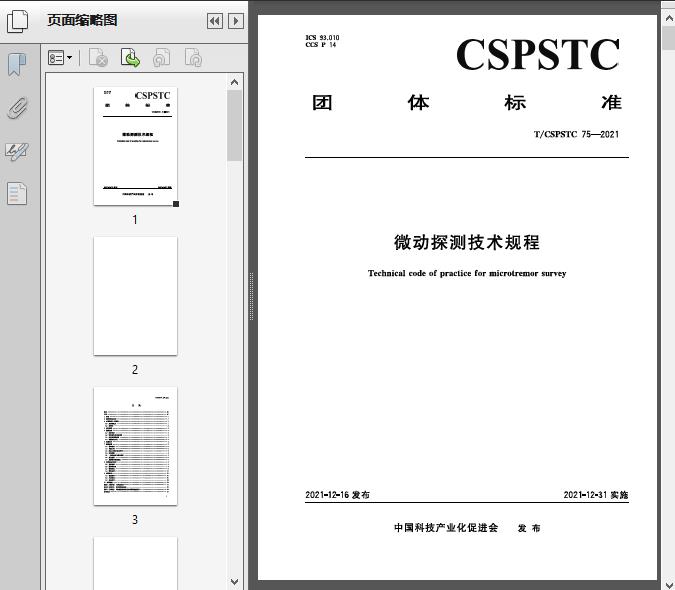This screenshot has width=675, height=590.
Task: Open the Bookmarks panel
Action: [17, 65]
